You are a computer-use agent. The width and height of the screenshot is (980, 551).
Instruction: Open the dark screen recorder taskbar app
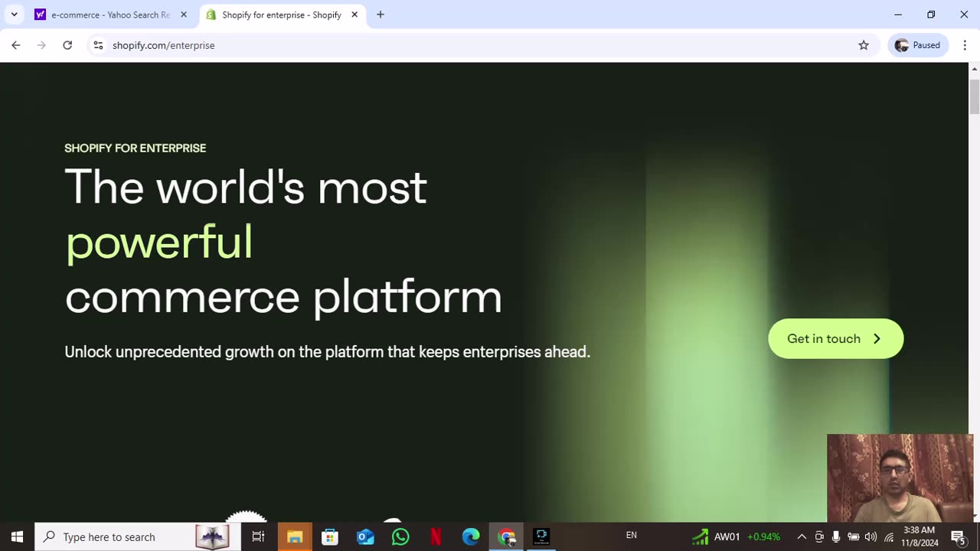(541, 536)
